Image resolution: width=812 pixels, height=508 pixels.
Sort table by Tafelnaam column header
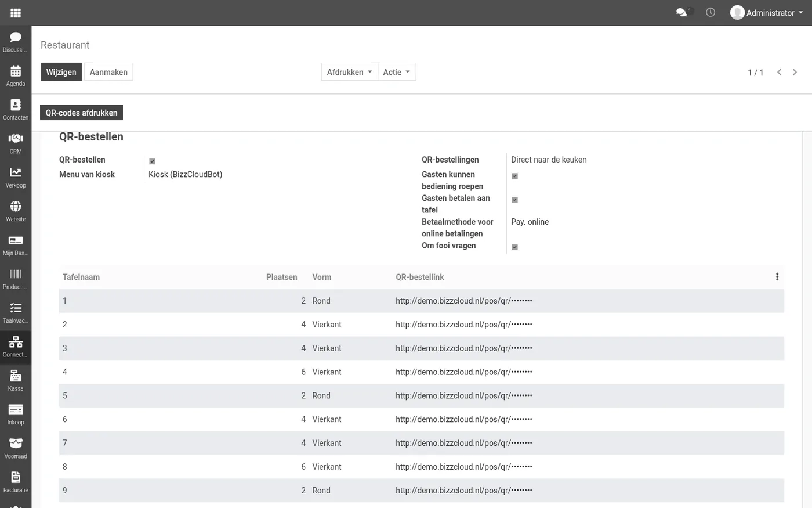click(x=81, y=277)
